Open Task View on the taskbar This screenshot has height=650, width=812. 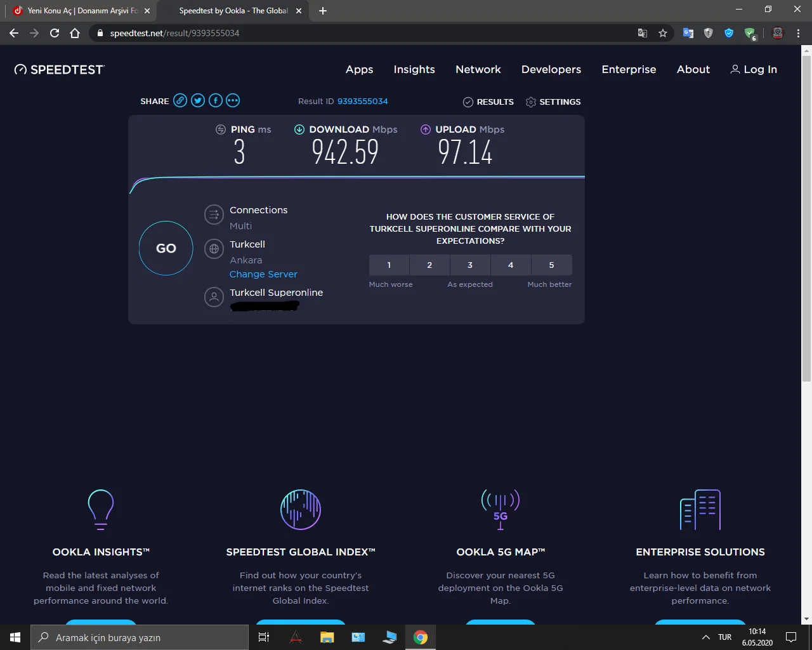click(x=264, y=637)
